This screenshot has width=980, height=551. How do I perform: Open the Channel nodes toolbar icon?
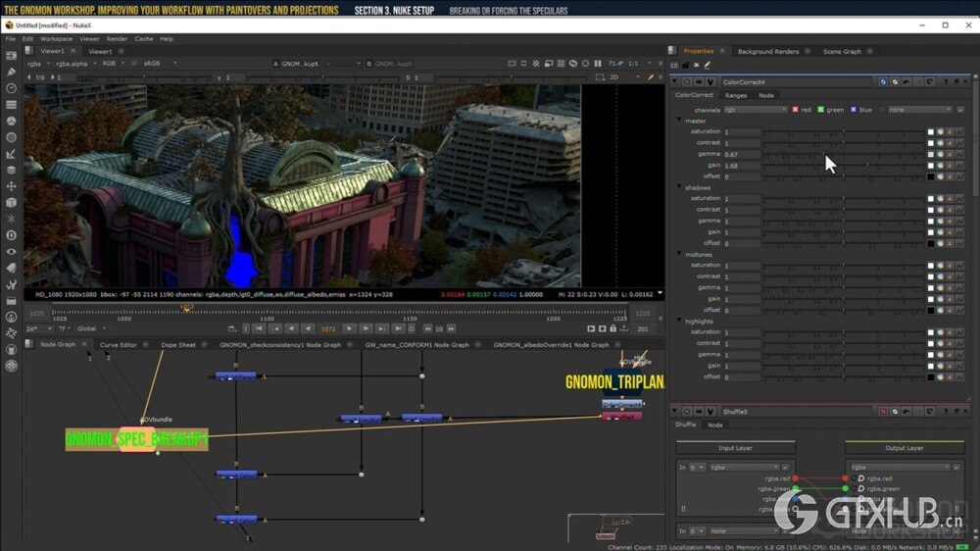pyautogui.click(x=11, y=105)
